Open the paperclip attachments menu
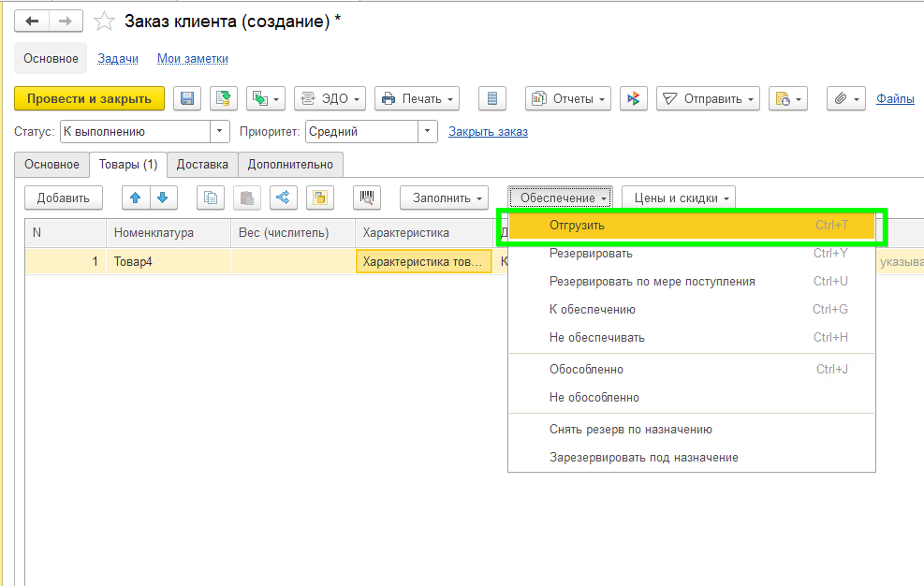The width and height of the screenshot is (924, 586). click(x=846, y=98)
